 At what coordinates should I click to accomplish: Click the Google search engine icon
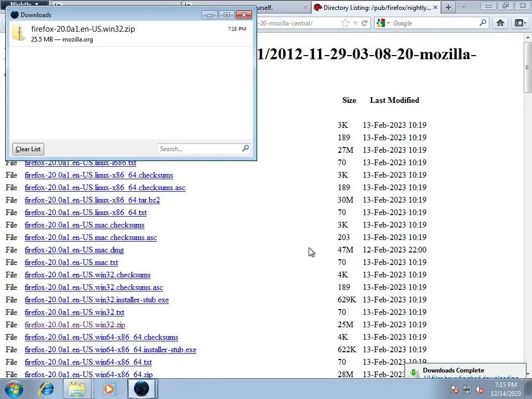pos(381,23)
